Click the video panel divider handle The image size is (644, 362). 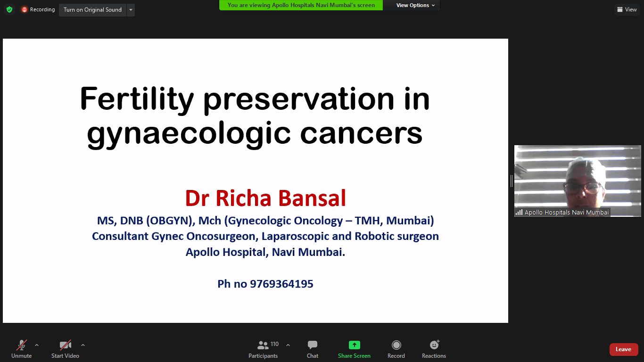[511, 181]
